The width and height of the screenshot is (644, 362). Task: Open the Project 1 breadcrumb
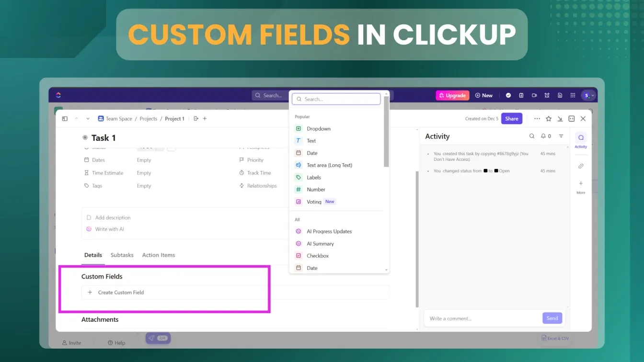pyautogui.click(x=174, y=119)
